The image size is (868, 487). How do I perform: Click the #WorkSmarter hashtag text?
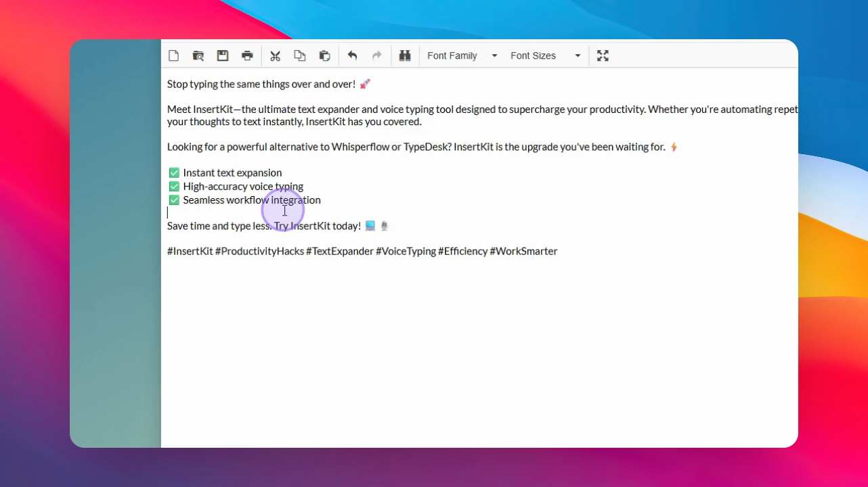pos(524,251)
